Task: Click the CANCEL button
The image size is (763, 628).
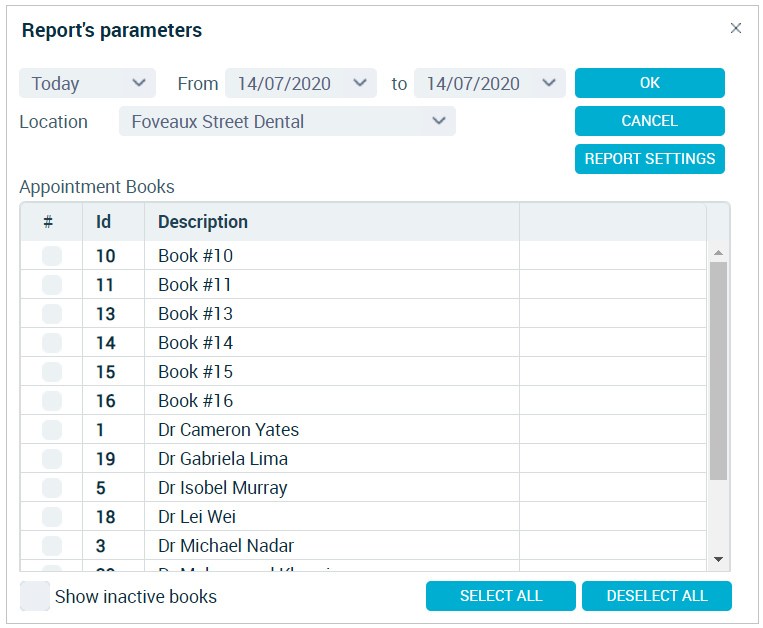Action: (x=650, y=121)
